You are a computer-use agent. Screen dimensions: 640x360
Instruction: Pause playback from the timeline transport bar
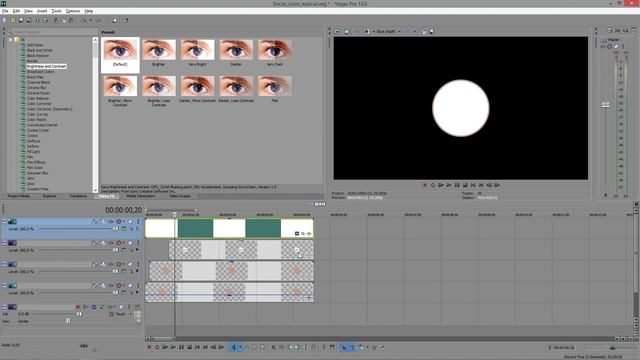pos(181,347)
